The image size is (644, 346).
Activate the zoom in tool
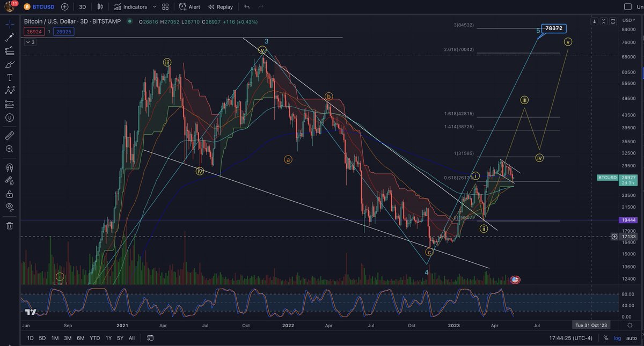pyautogui.click(x=10, y=149)
